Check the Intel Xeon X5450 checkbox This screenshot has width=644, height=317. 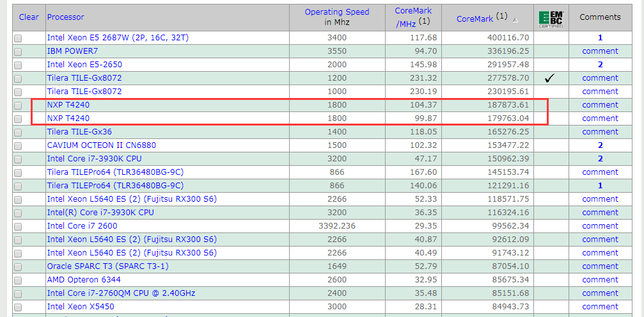coord(18,307)
